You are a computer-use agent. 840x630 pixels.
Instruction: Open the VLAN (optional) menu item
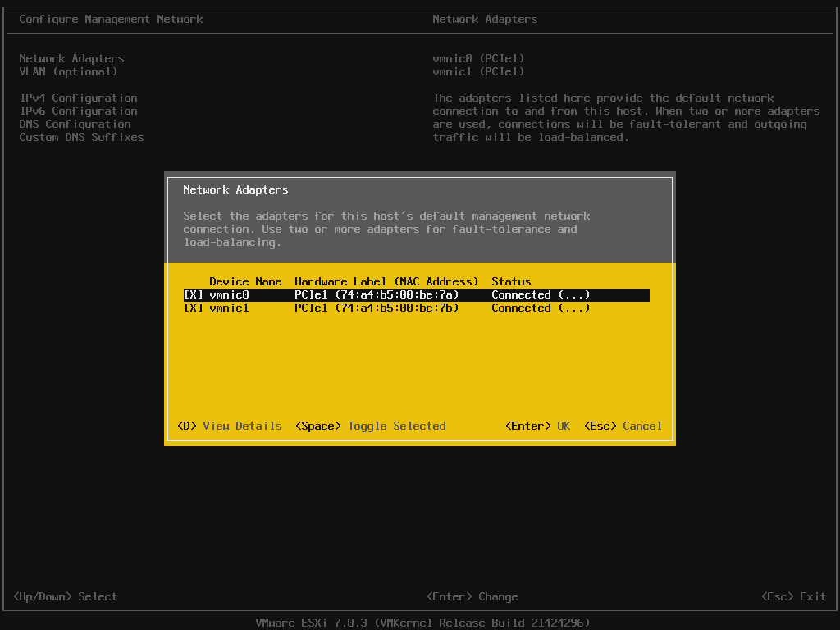(68, 71)
